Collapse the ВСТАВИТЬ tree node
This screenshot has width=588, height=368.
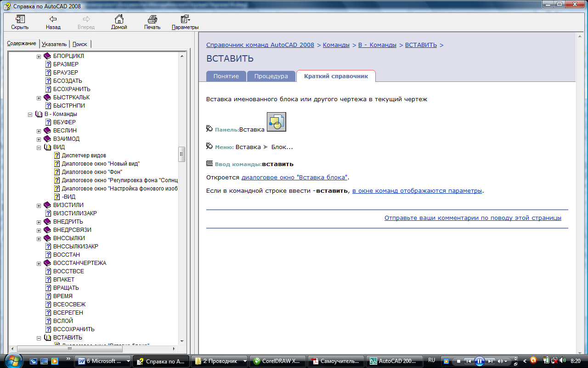[39, 338]
